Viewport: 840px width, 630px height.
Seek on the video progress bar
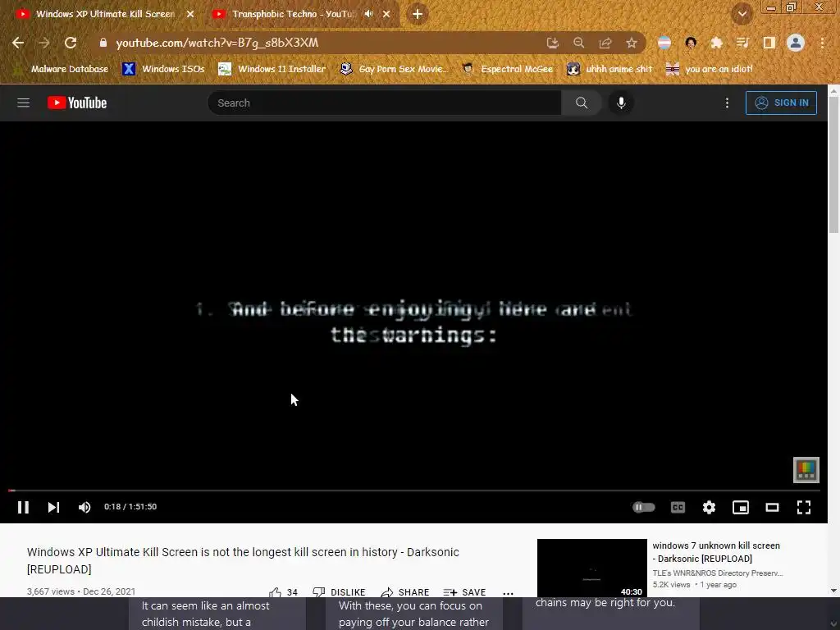click(x=413, y=491)
